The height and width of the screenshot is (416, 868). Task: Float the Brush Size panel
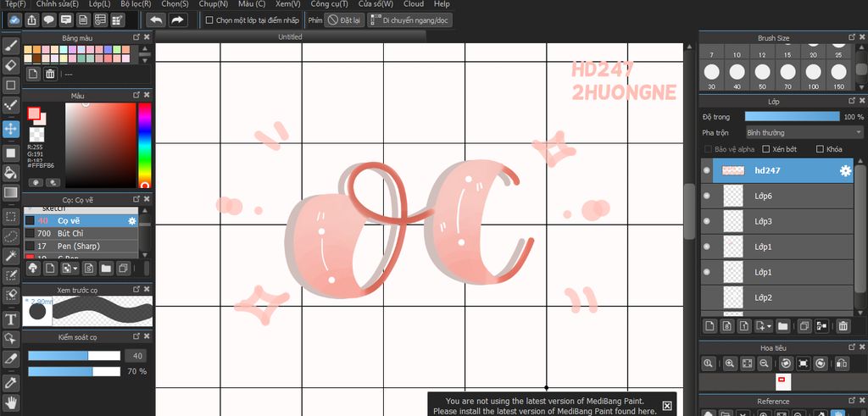tap(852, 37)
